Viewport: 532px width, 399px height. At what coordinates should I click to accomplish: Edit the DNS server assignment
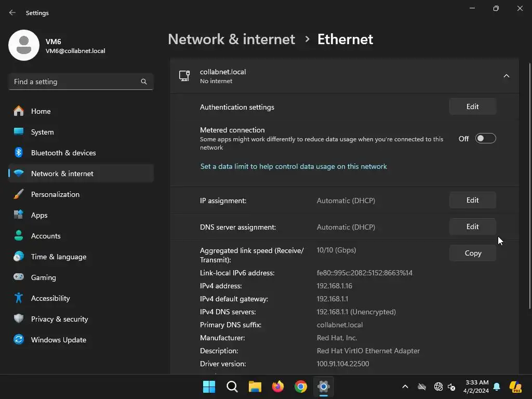[x=472, y=227]
